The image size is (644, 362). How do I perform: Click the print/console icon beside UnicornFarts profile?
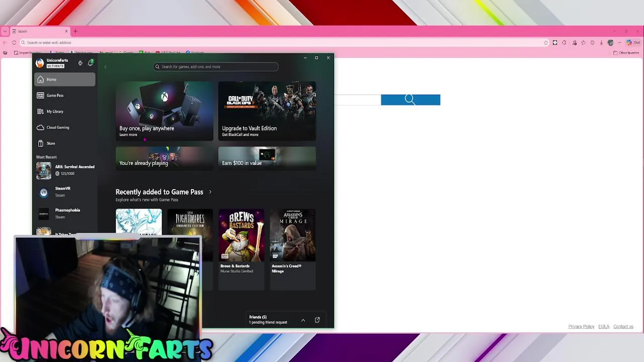[80, 63]
